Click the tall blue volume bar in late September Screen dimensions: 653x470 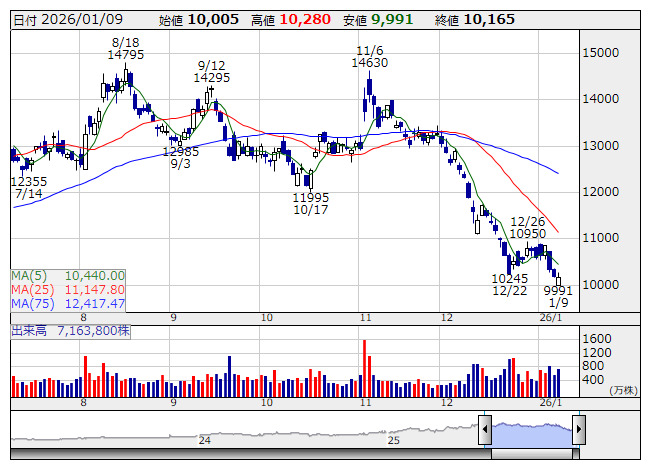229,376
